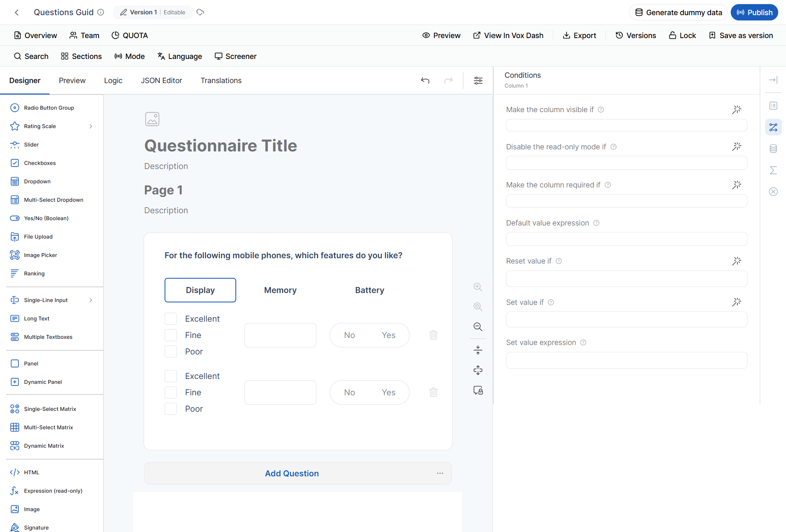Click View In Vox Dash link

tap(508, 36)
